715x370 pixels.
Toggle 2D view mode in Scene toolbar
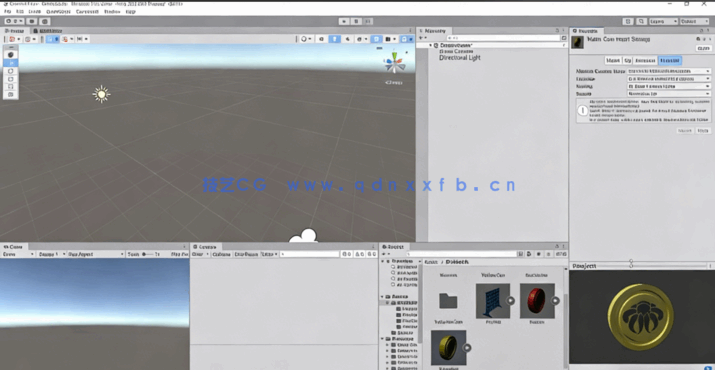coord(321,39)
